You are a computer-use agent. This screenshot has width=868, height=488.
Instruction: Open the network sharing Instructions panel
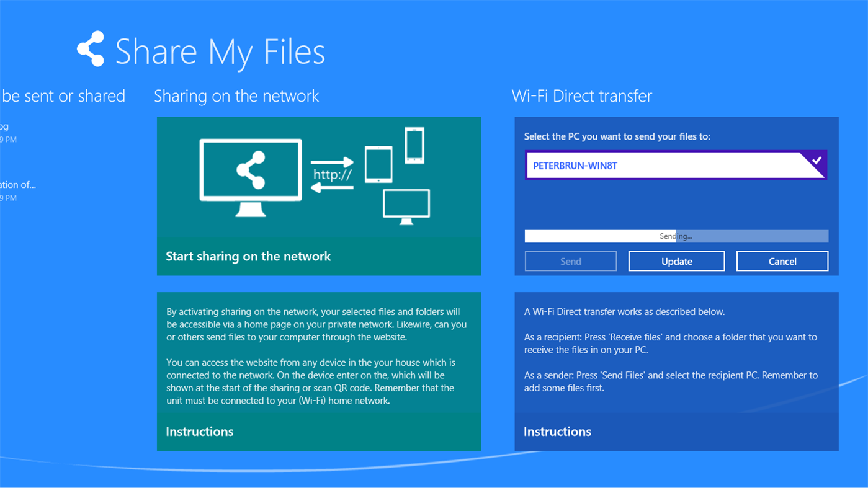point(199,431)
